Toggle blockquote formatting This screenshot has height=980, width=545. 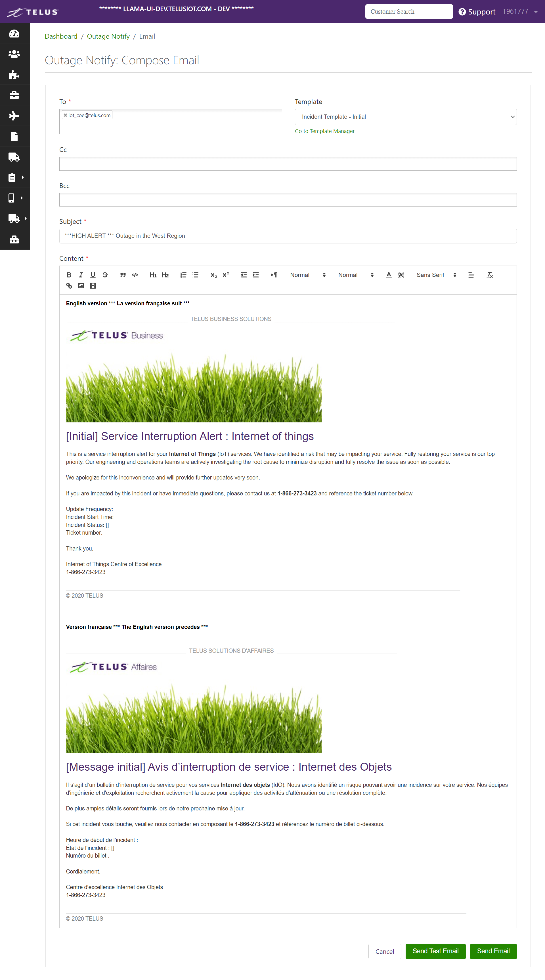(123, 275)
